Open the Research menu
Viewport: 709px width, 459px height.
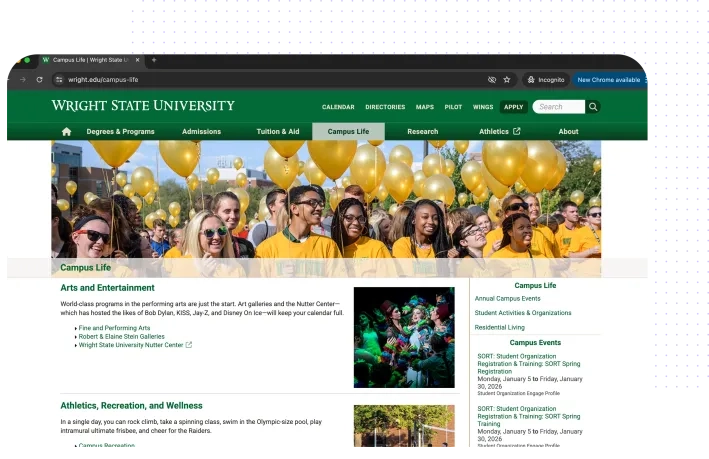click(x=422, y=132)
